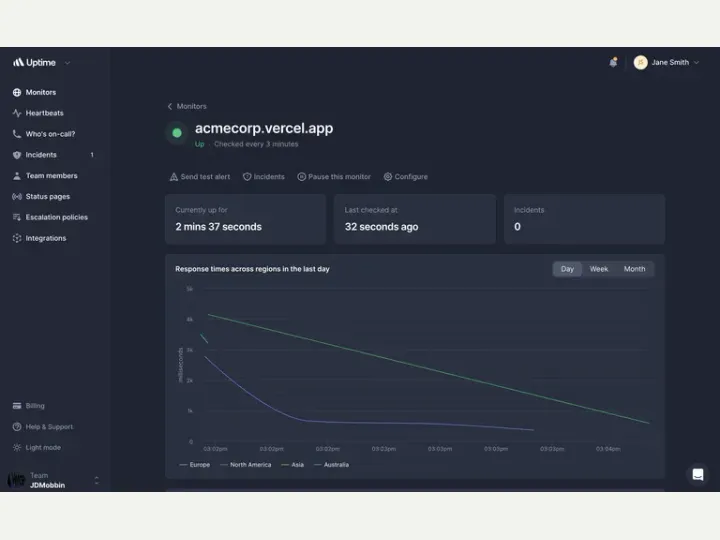Open Who's on-call? page

coord(50,134)
